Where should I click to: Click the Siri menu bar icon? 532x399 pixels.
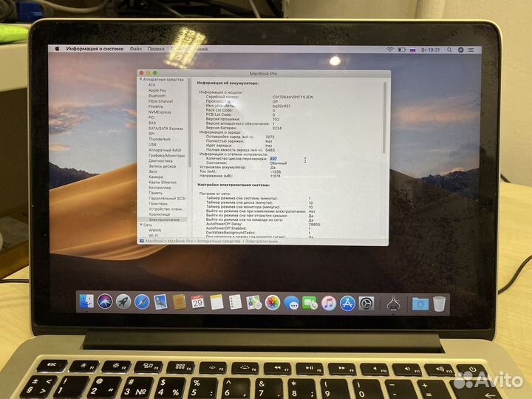pos(460,50)
